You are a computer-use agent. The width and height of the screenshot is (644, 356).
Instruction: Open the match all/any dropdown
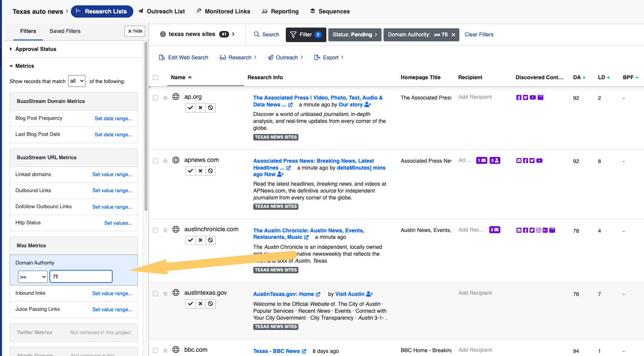pos(77,81)
